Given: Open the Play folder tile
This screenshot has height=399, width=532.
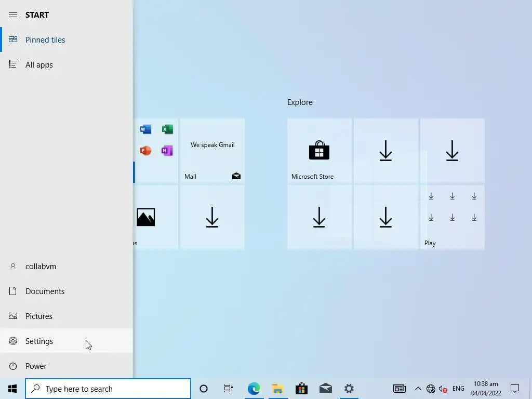Looking at the screenshot, I should 453,217.
